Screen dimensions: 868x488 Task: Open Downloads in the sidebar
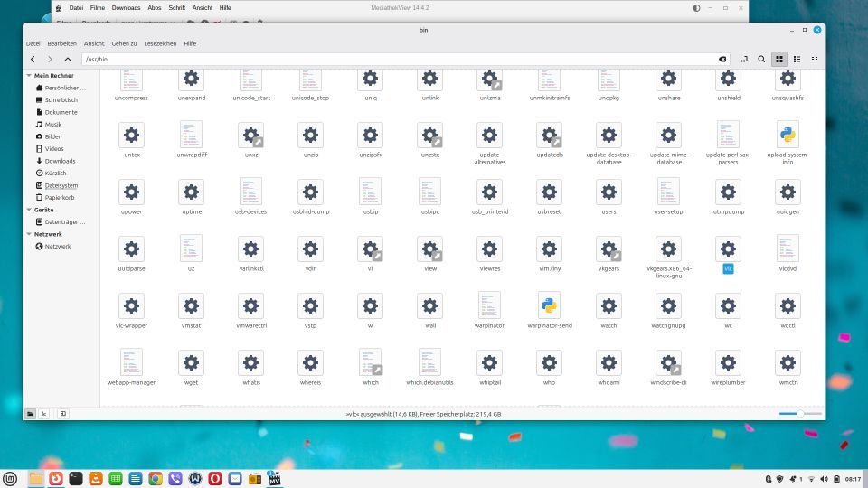[x=60, y=161]
